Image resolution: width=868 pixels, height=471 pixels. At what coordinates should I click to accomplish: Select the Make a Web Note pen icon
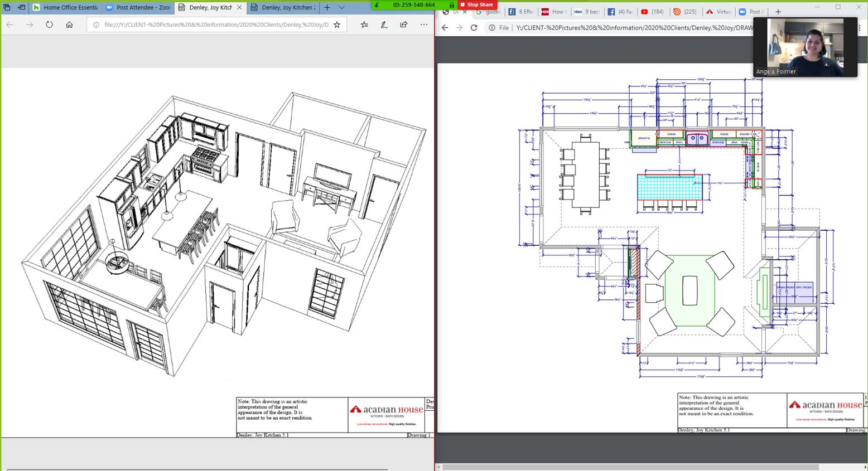[x=384, y=25]
